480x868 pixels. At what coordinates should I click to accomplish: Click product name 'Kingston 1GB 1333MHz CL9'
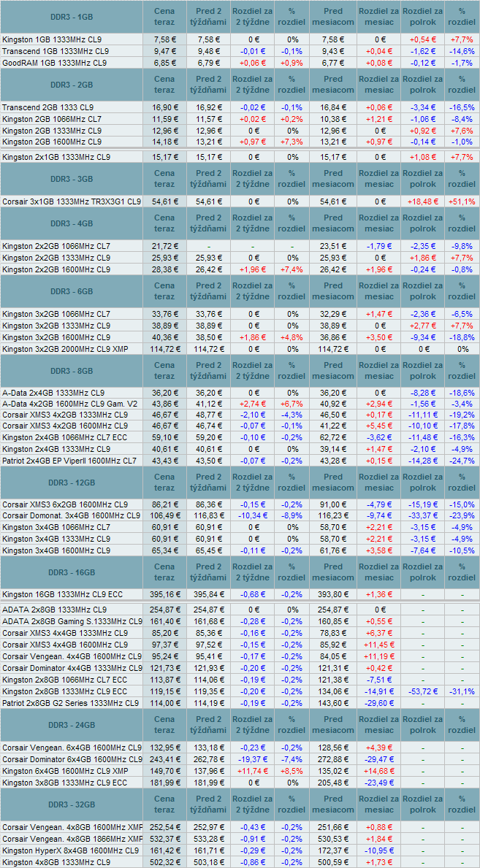click(52, 40)
